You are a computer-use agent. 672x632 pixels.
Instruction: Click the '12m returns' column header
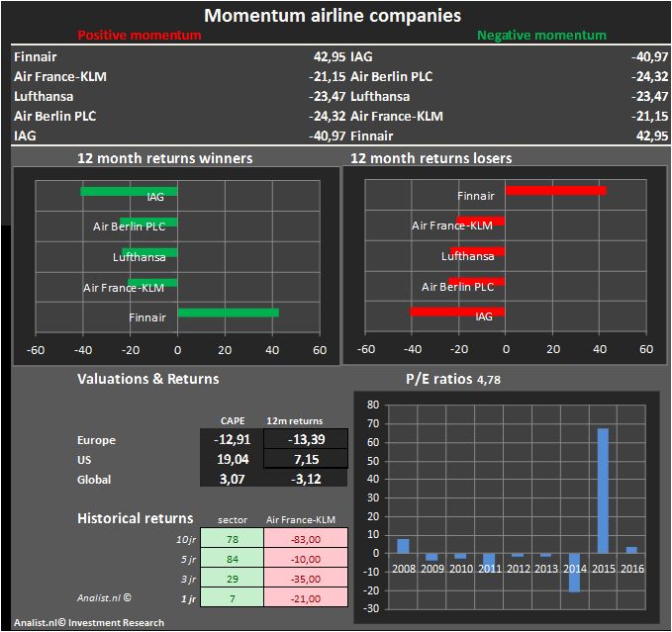coord(294,421)
